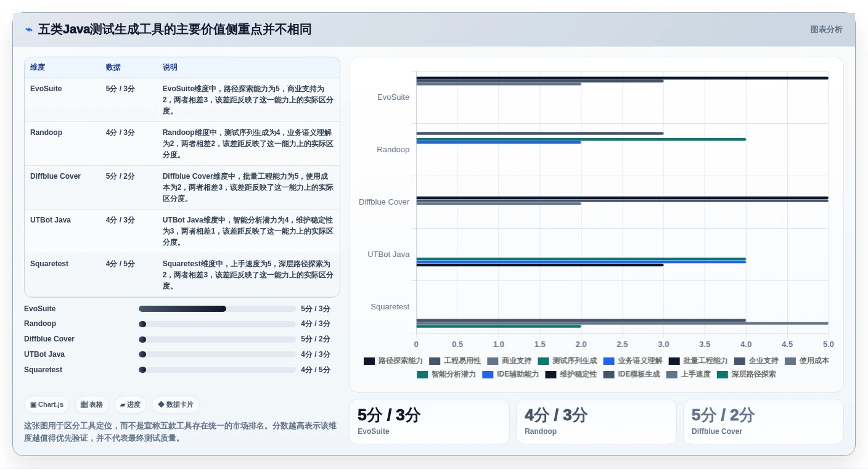Toggle the 测试序列生成 legend entry
This screenshot has width=868, height=469.
pos(567,361)
